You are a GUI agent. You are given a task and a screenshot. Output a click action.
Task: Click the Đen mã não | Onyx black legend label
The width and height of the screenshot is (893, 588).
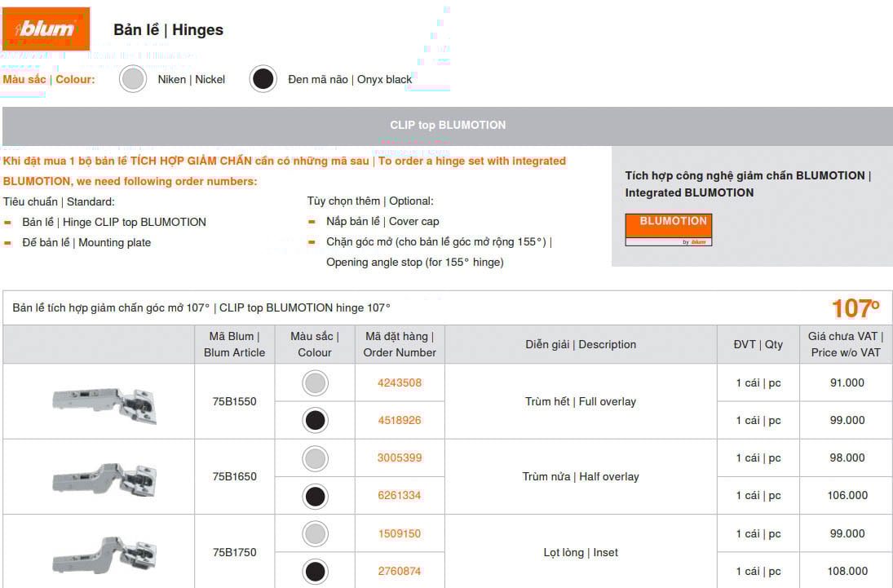coord(350,79)
